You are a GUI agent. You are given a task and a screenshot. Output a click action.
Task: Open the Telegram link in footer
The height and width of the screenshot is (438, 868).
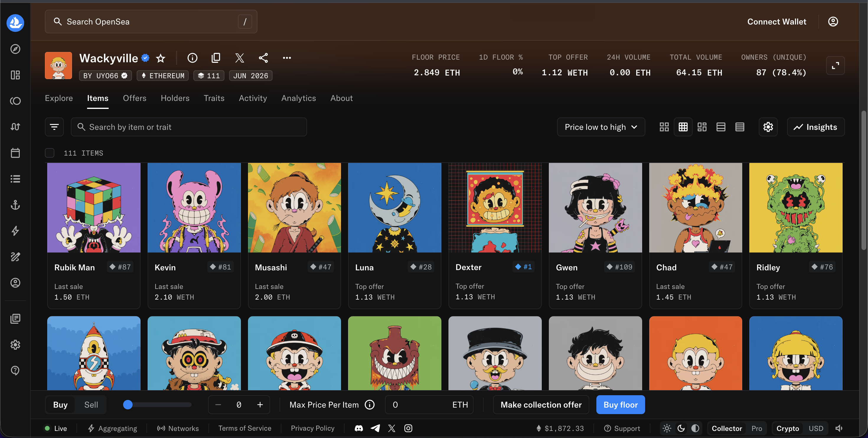[x=375, y=428]
